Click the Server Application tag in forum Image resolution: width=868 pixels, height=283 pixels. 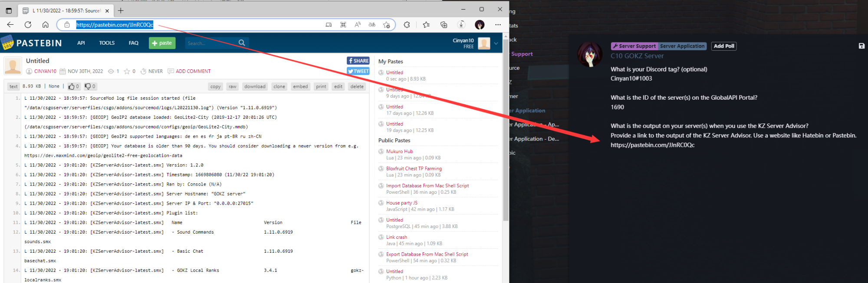tap(682, 46)
